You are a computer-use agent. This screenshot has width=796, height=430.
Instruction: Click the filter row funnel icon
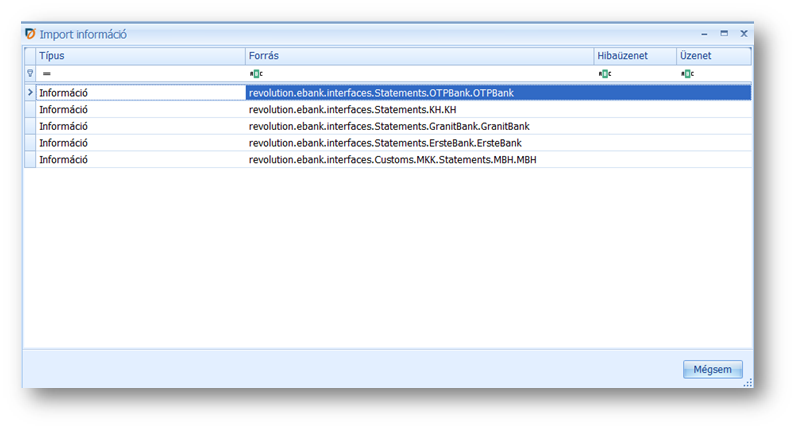tap(29, 74)
